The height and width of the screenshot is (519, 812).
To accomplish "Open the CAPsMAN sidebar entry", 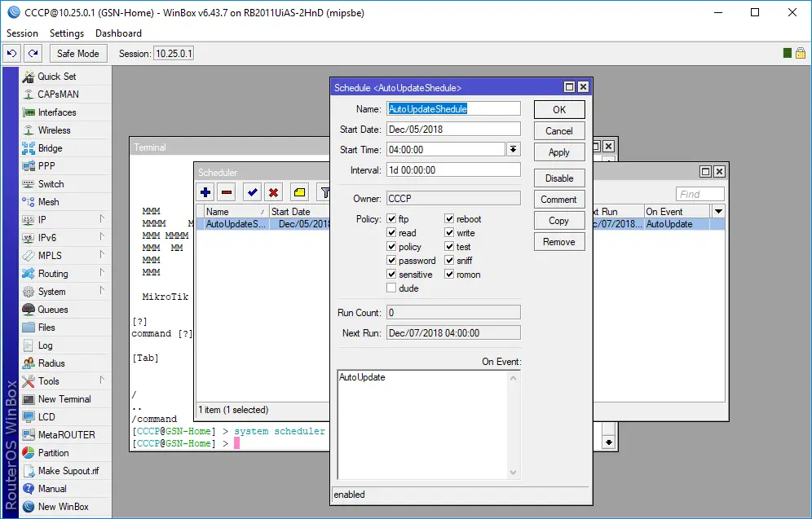I will [x=65, y=95].
